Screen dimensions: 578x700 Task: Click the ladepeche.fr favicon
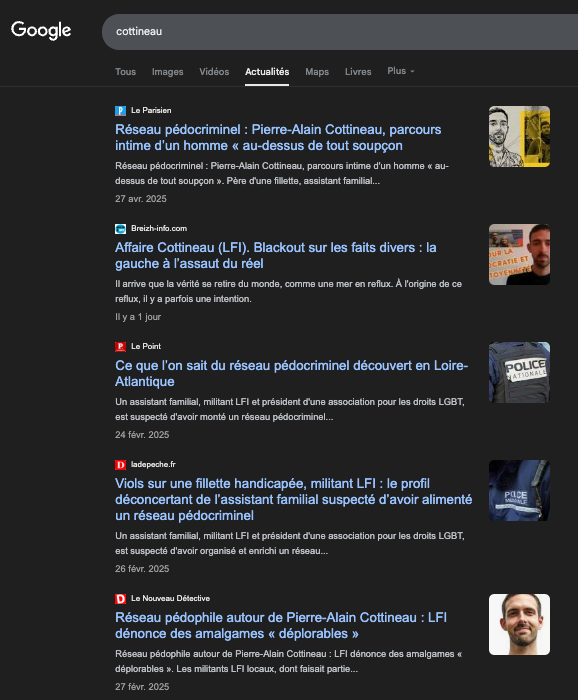(x=121, y=465)
